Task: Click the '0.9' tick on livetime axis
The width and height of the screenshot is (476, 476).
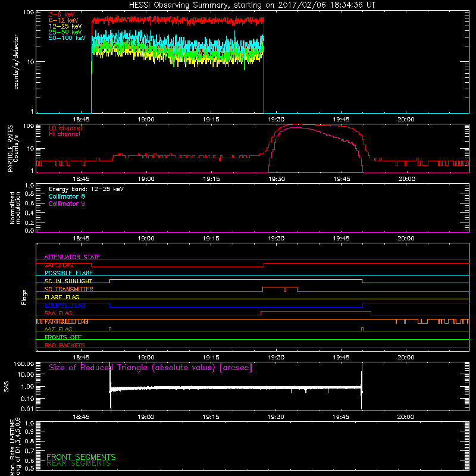Action: (29, 431)
